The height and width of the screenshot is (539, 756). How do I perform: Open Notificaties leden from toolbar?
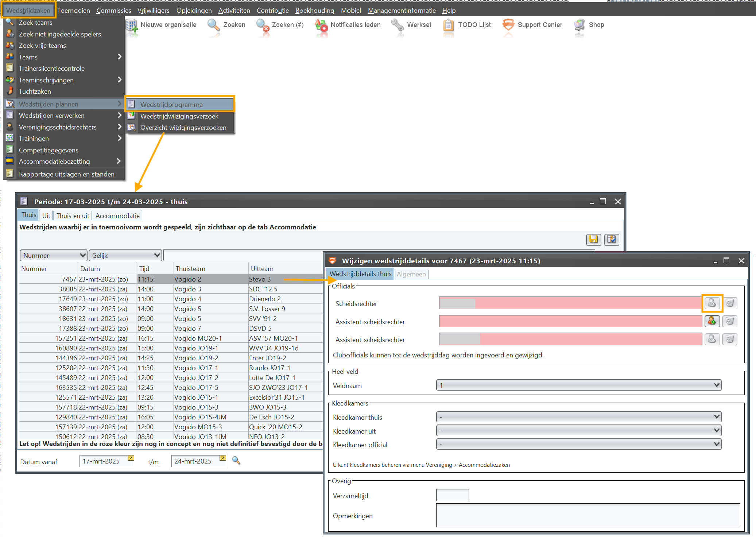coord(321,25)
